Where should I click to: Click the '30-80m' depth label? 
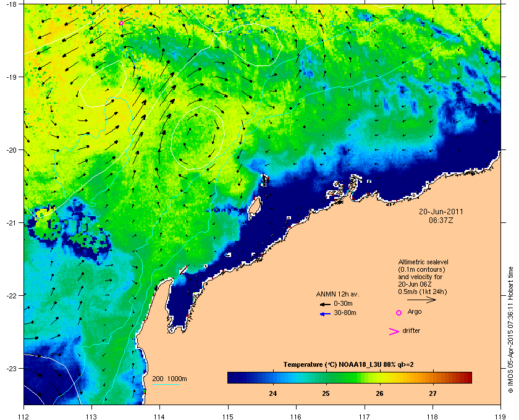click(x=345, y=313)
